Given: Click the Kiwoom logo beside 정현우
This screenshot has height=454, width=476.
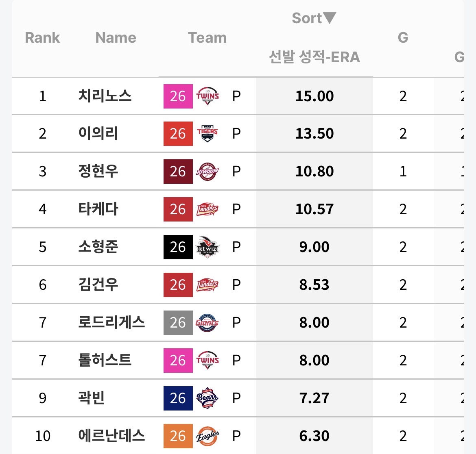Looking at the screenshot, I should [207, 172].
